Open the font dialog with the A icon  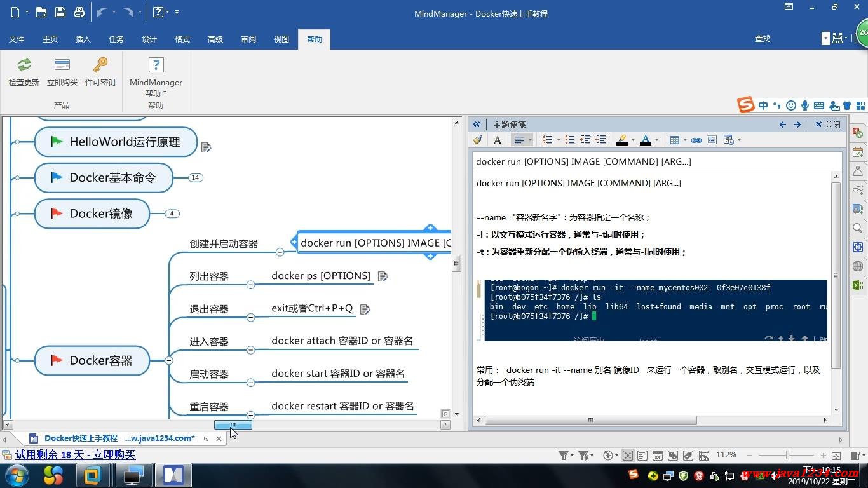[498, 140]
